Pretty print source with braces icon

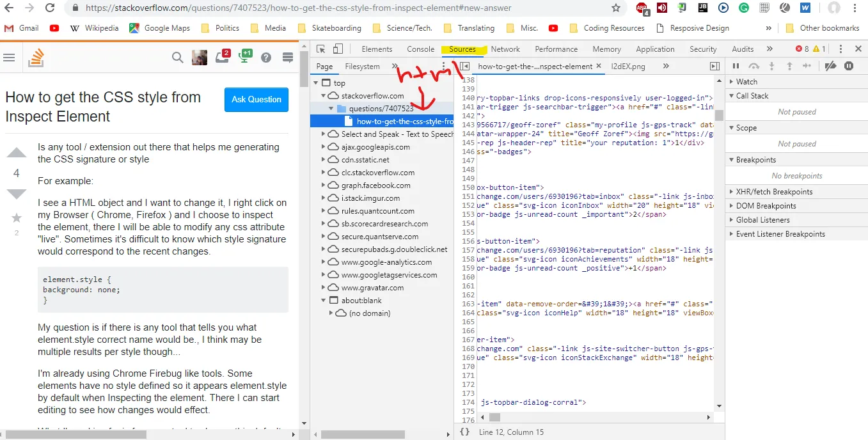tap(464, 432)
